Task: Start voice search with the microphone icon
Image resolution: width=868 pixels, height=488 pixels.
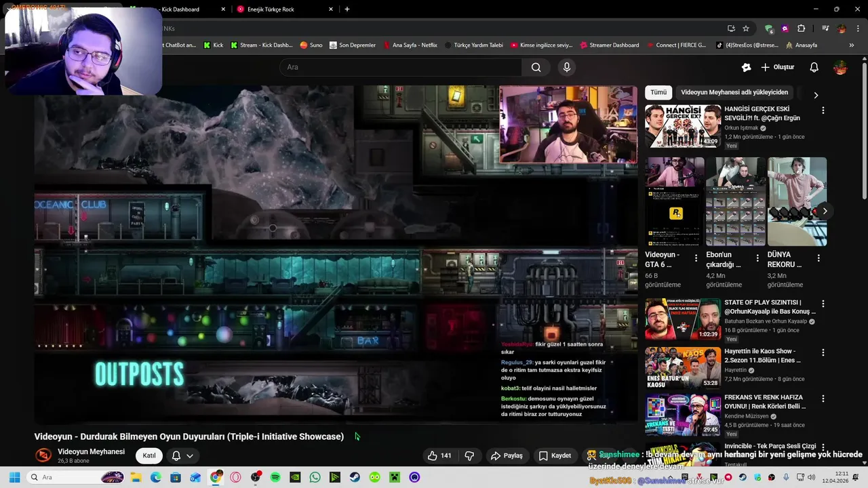Action: pyautogui.click(x=567, y=67)
